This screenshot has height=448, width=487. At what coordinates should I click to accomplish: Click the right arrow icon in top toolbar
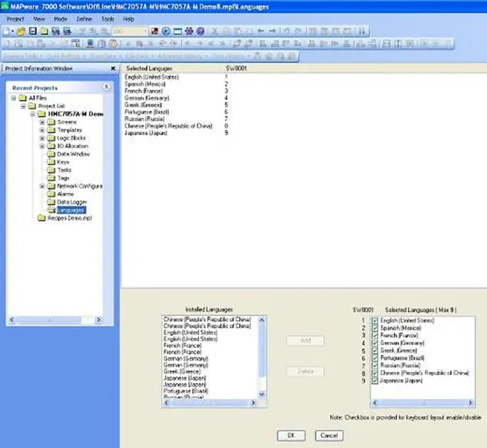coord(272,31)
